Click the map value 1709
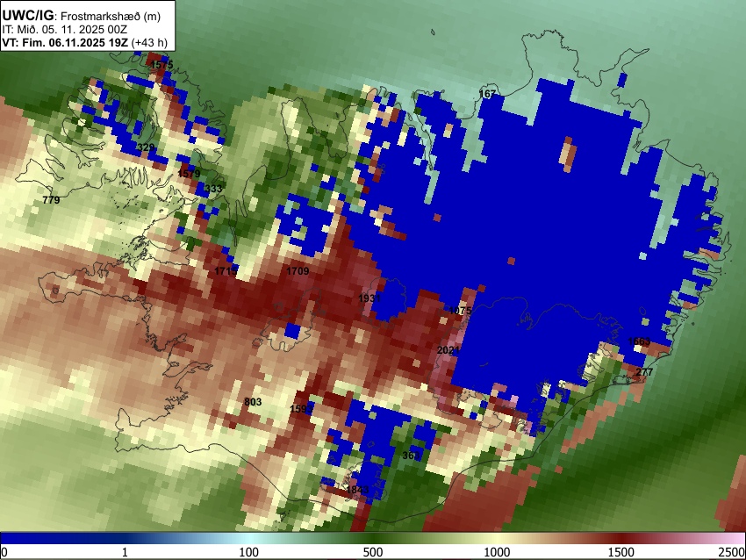Viewport: 746px width, 560px height. pos(298,271)
